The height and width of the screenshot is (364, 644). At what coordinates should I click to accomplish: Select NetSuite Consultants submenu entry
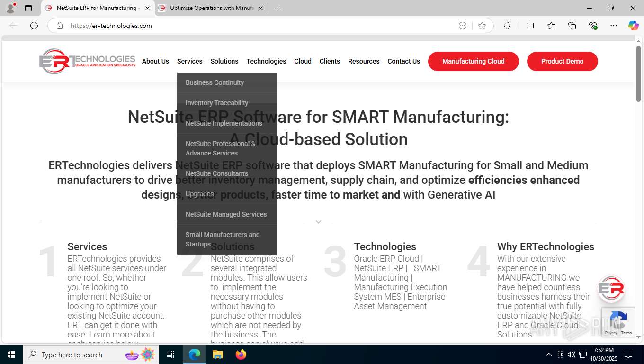pyautogui.click(x=226, y=173)
